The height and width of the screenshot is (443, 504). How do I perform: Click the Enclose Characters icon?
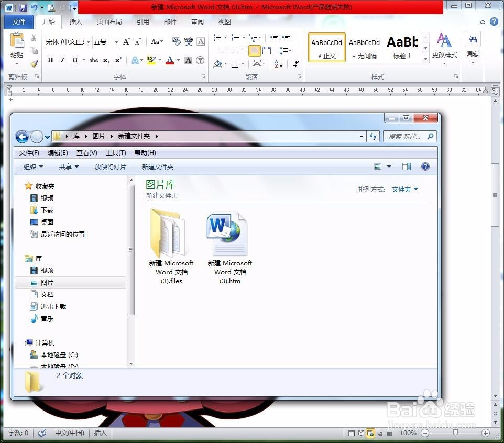click(x=200, y=60)
